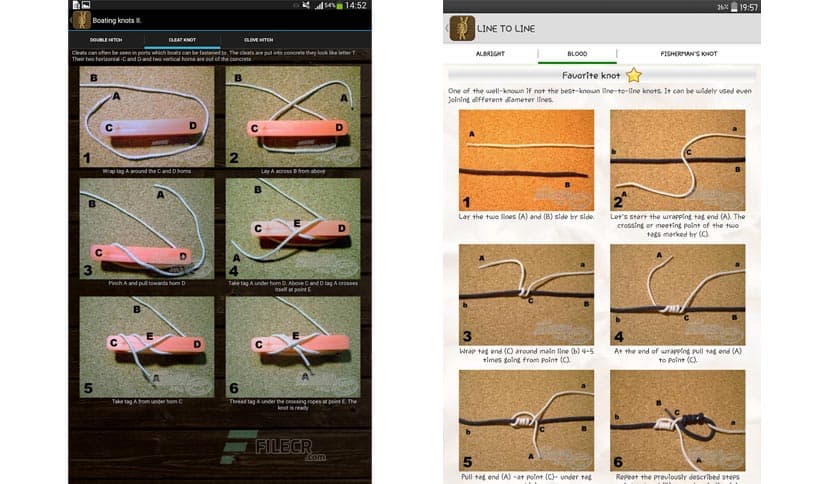This screenshot has width=836, height=484.
Task: Tap the Favorite knot label
Action: tap(591, 76)
